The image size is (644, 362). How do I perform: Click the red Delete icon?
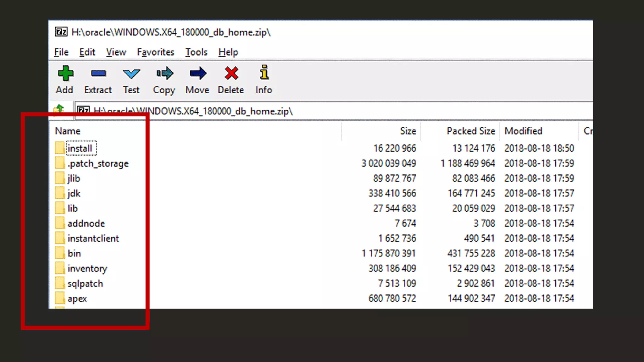(x=231, y=74)
